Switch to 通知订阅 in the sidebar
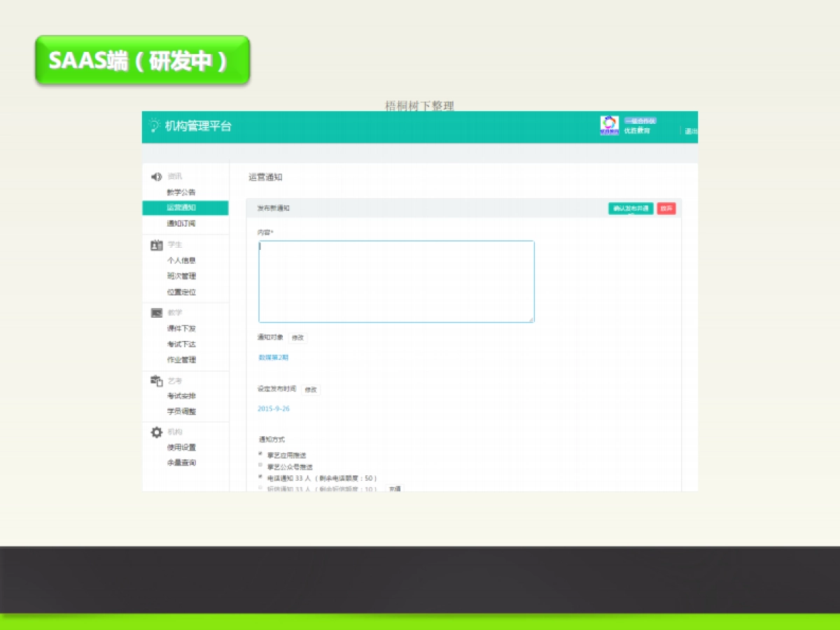 click(x=180, y=223)
